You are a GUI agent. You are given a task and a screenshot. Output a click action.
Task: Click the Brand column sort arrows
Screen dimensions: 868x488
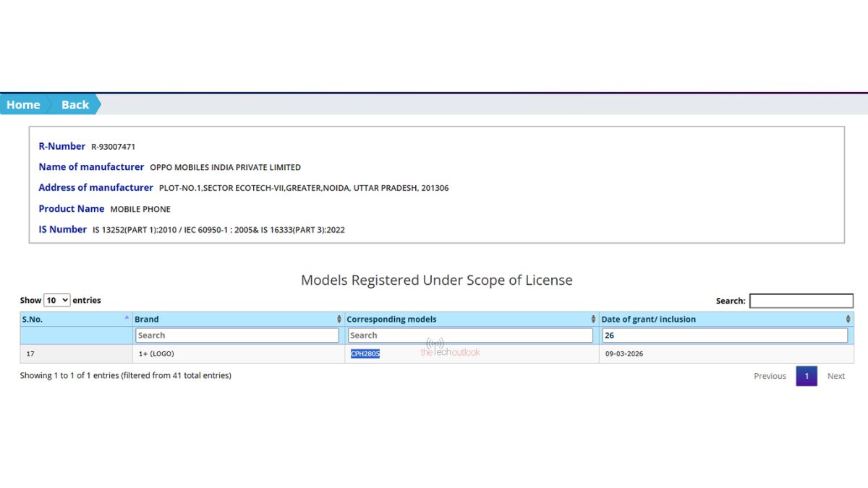coord(339,319)
